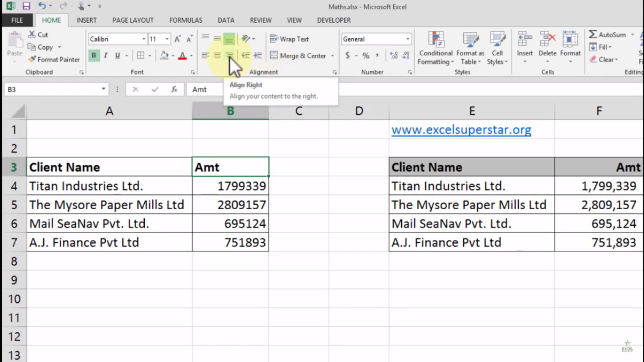
Task: Click the Increase Font Size icon
Action: [x=177, y=39]
